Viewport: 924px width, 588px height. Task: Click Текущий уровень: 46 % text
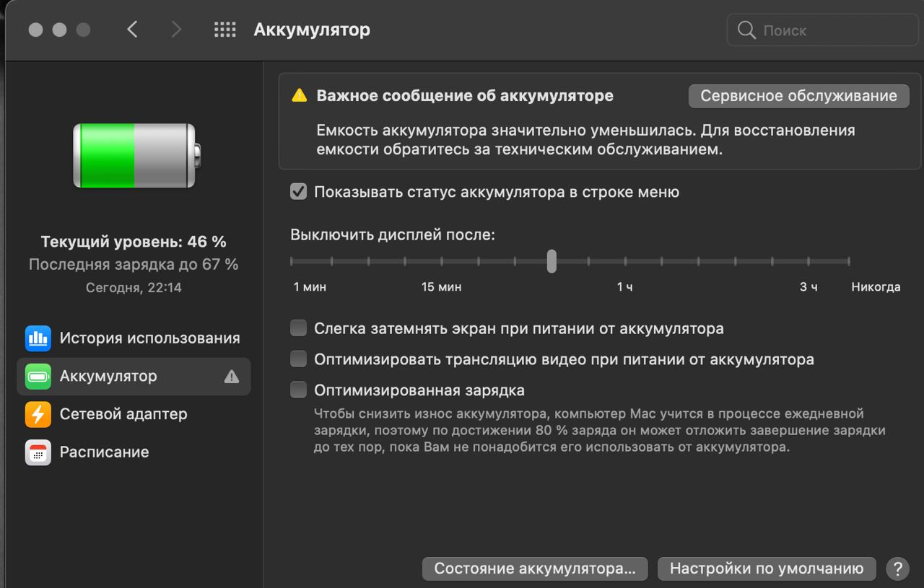pyautogui.click(x=134, y=242)
